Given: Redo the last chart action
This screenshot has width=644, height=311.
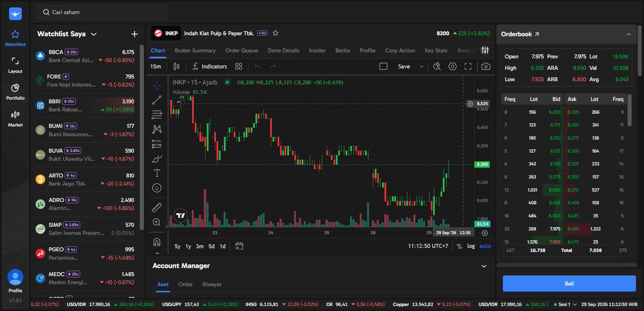Looking at the screenshot, I should (x=273, y=67).
